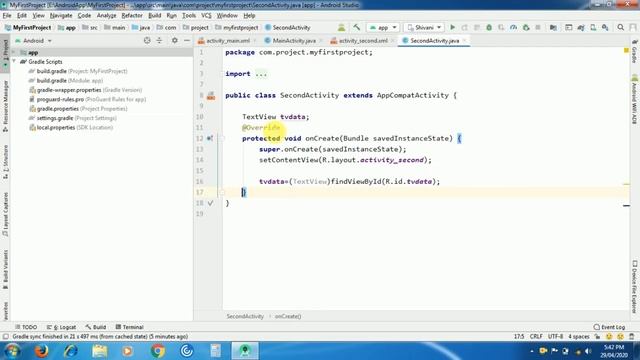The width and height of the screenshot is (640, 360).
Task: Click the Debug app bug icon
Action: coord(489,27)
